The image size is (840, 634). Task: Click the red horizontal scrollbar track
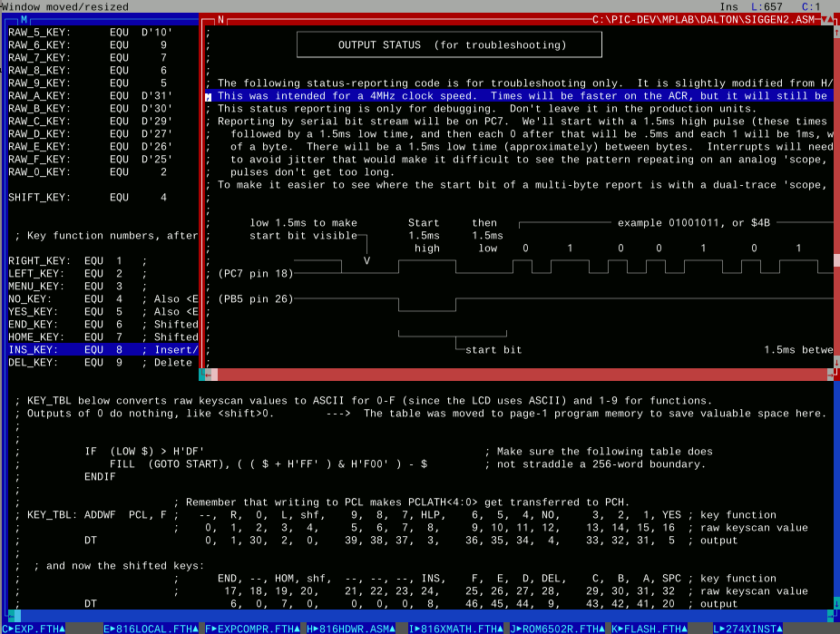coord(517,375)
